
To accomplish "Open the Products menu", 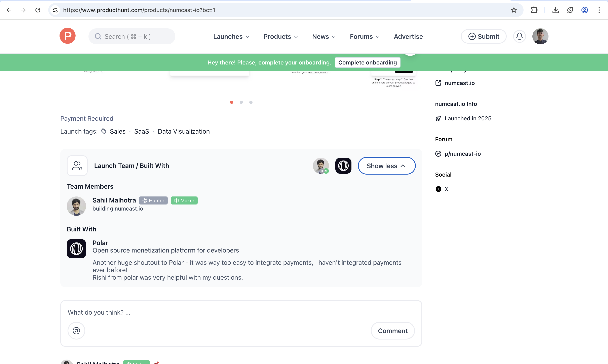I will pyautogui.click(x=280, y=36).
